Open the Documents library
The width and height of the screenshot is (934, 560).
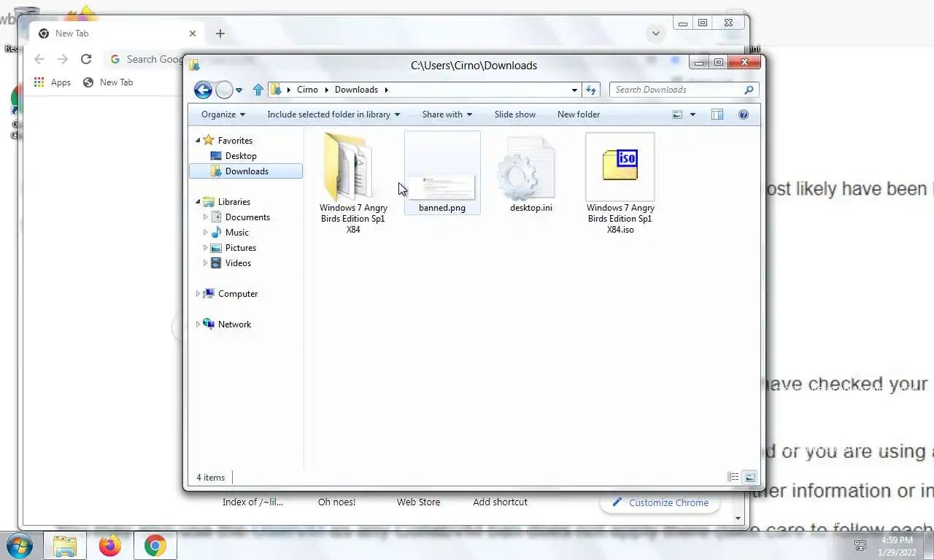tap(247, 217)
